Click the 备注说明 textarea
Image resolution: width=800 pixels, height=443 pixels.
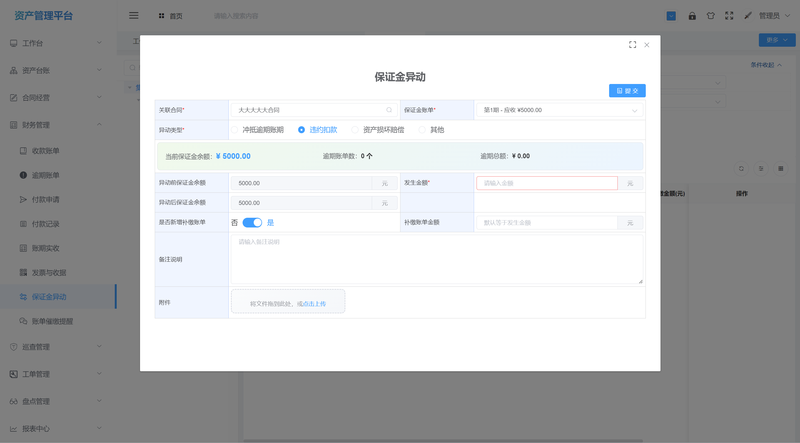[x=437, y=259]
